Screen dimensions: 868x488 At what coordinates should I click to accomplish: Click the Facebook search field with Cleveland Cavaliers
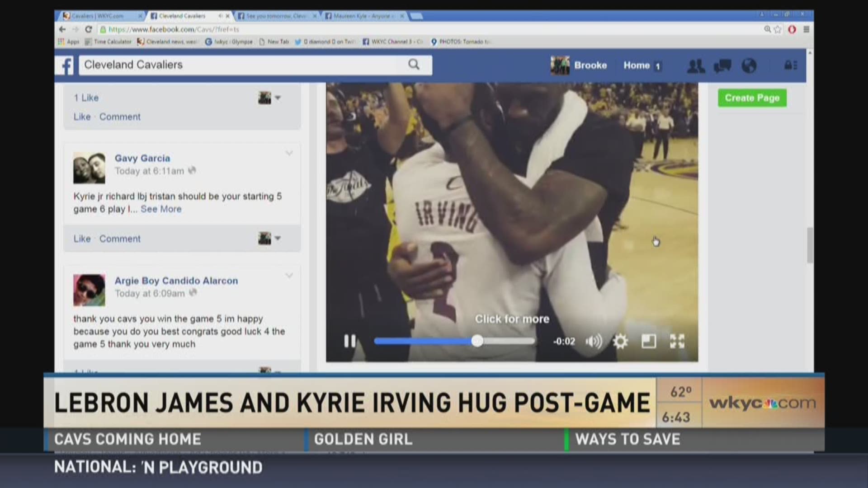pyautogui.click(x=255, y=65)
